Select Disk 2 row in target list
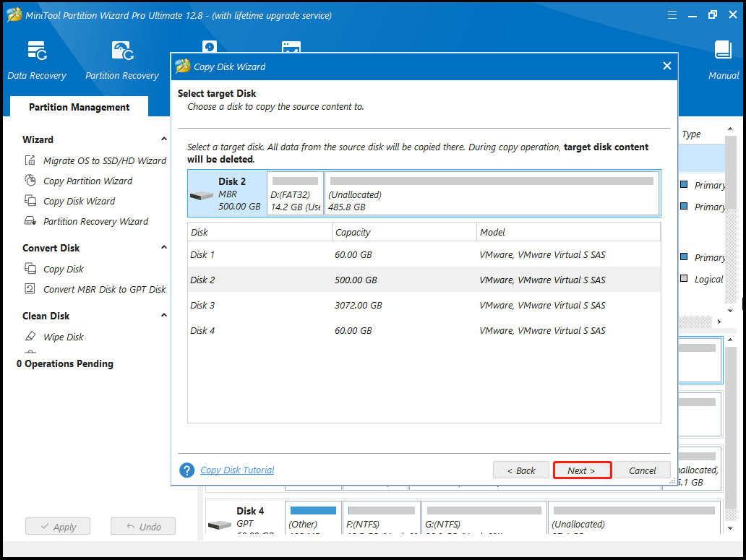 (x=424, y=280)
